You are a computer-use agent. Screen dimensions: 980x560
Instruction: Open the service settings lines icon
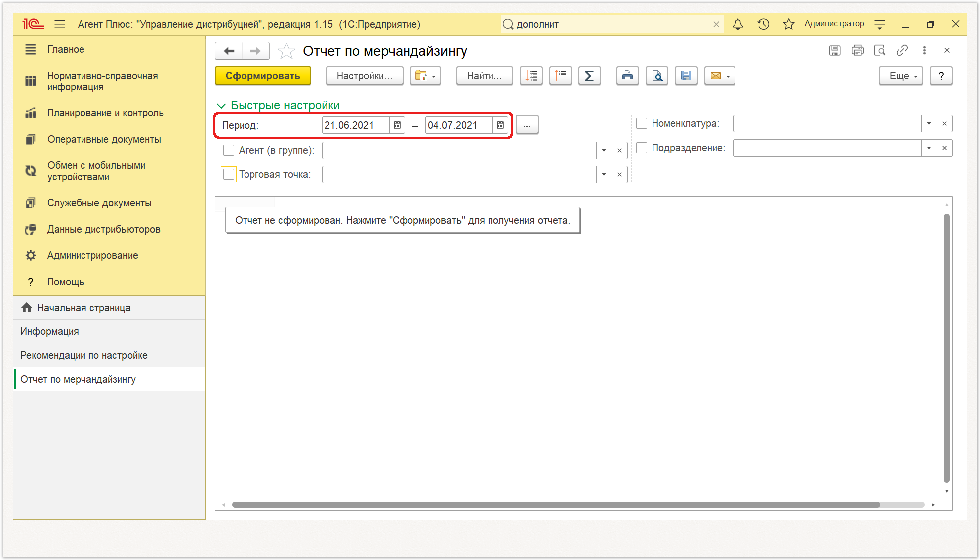[880, 24]
